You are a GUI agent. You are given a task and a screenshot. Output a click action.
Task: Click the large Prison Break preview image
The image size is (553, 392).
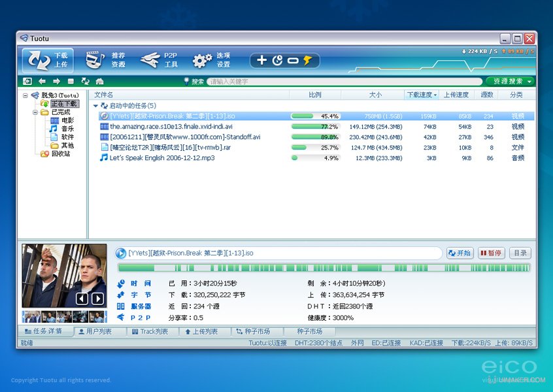coord(64,276)
